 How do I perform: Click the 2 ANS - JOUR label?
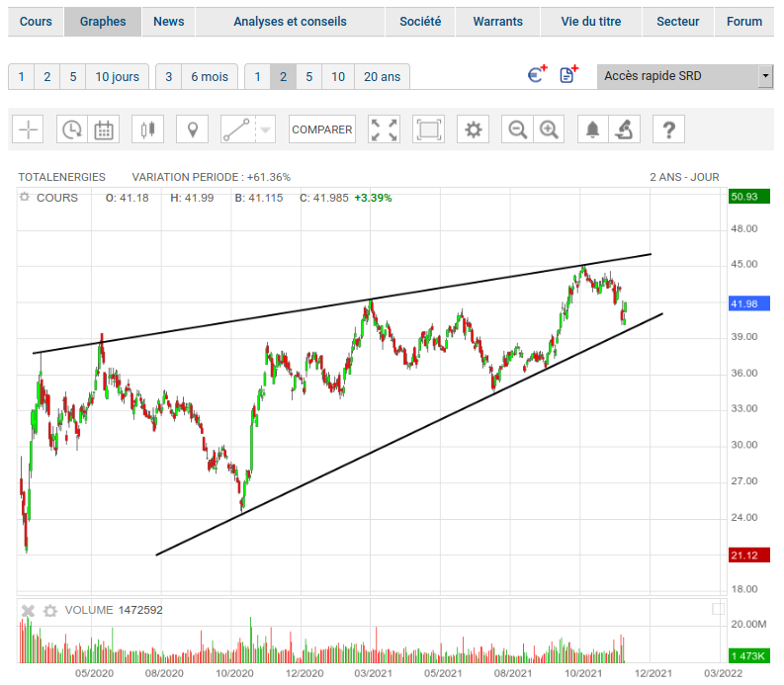684,177
